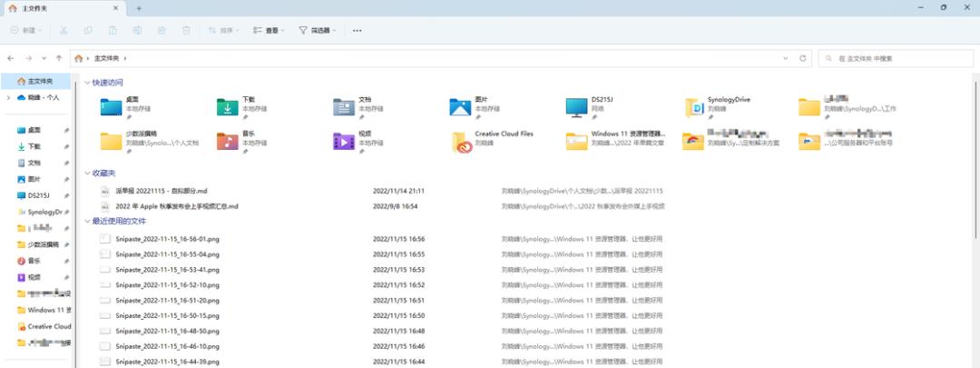980x368 pixels.
Task: Add a new tab with plus button
Action: (x=139, y=8)
